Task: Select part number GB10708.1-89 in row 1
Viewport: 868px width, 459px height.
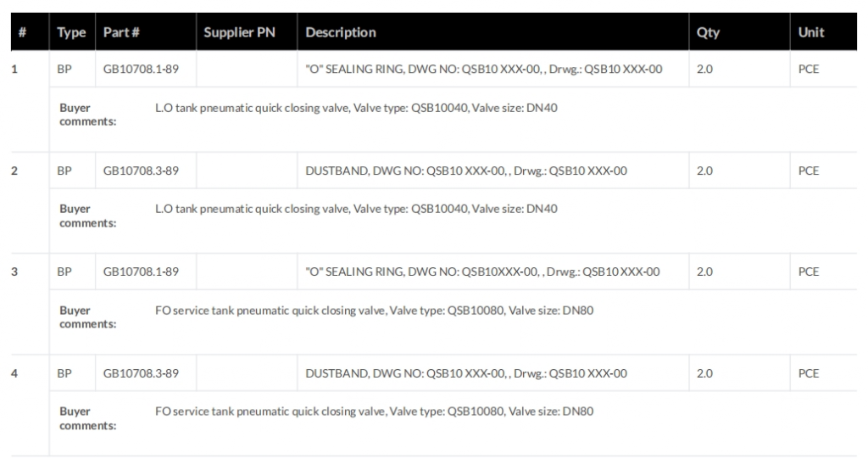Action: click(x=141, y=70)
